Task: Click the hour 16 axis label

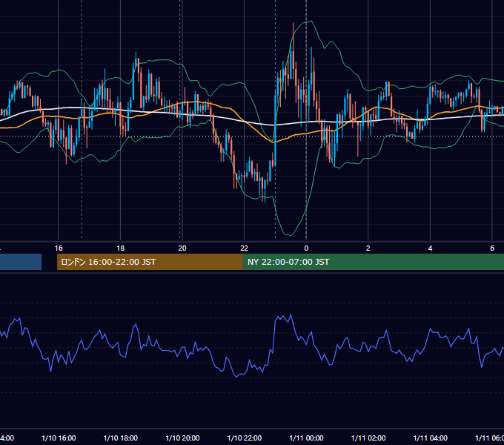Action: (x=59, y=248)
